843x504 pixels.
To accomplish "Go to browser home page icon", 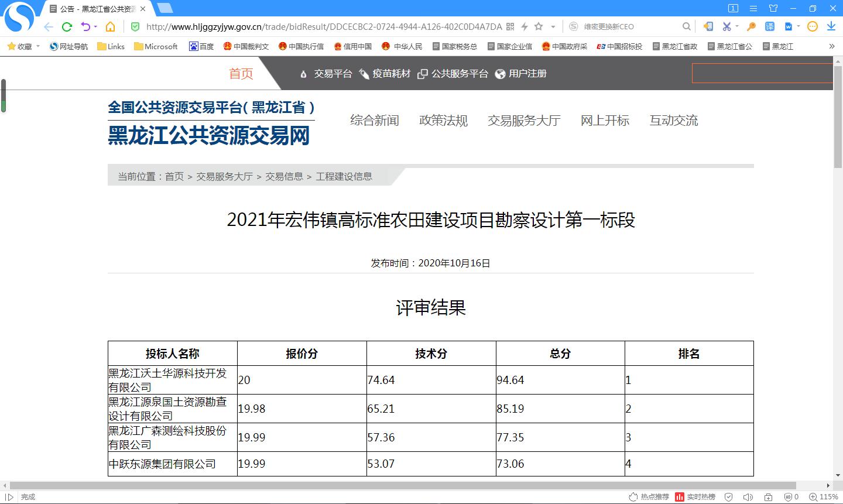I will pyautogui.click(x=110, y=26).
